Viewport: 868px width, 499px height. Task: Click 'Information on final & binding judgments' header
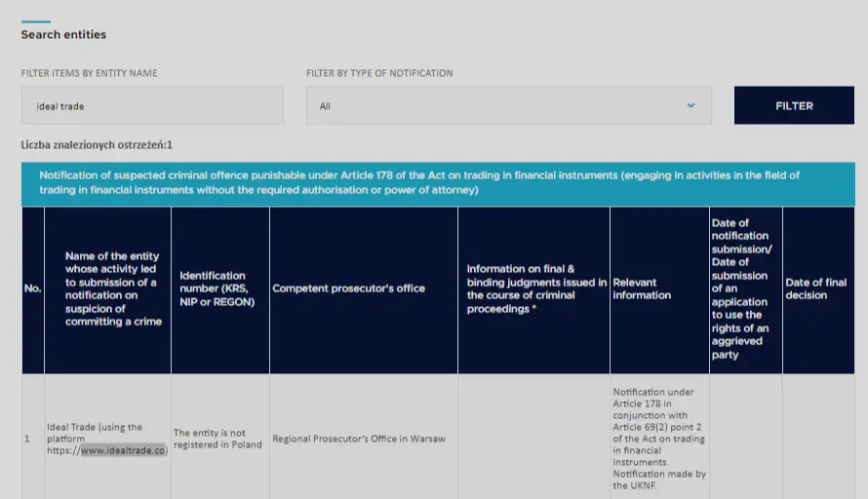click(x=533, y=288)
